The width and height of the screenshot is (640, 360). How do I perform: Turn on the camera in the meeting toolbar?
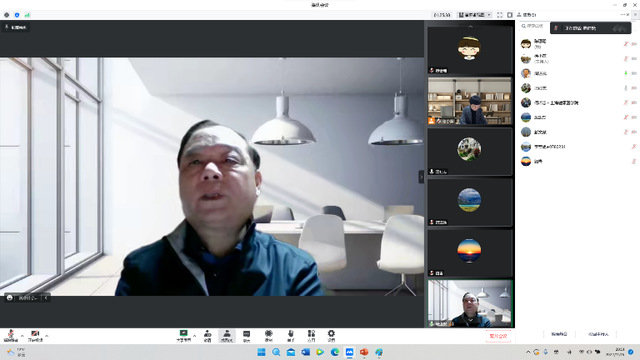pyautogui.click(x=35, y=336)
